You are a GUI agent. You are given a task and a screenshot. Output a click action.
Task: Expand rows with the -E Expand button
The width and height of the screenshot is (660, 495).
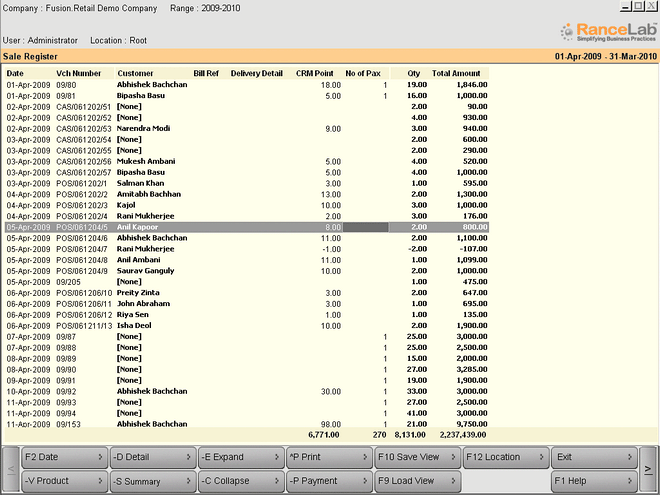[239, 457]
